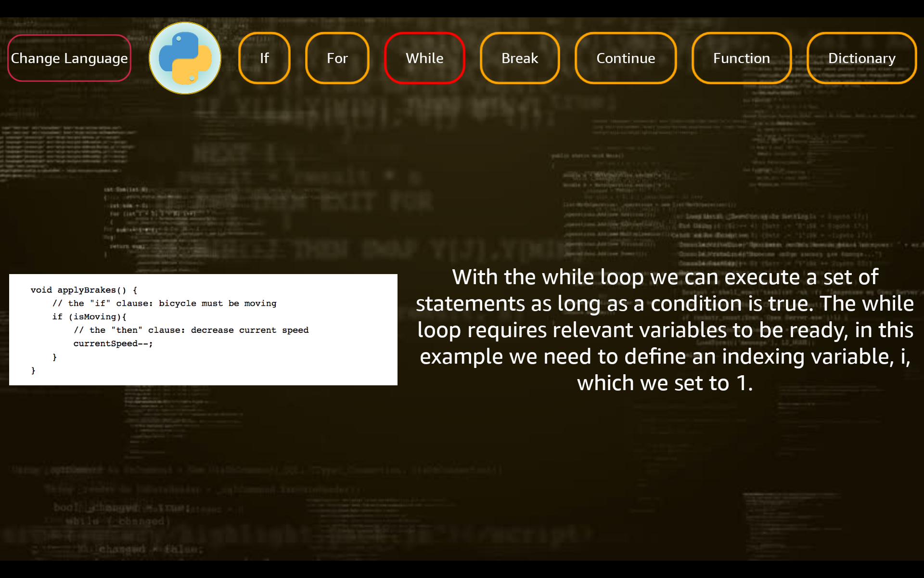Click the 'void applyBrakes()' code line
The width and height of the screenshot is (924, 578).
tap(84, 290)
